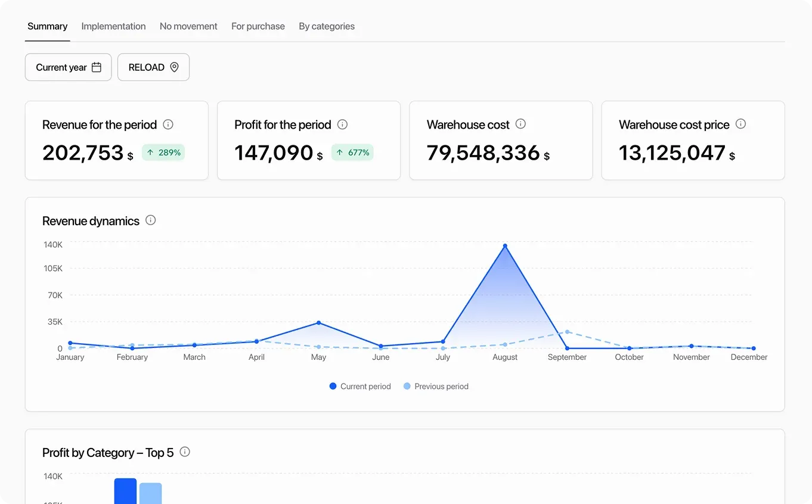The height and width of the screenshot is (504, 812).
Task: Click info icon next to Warehouse cost
Action: click(520, 124)
